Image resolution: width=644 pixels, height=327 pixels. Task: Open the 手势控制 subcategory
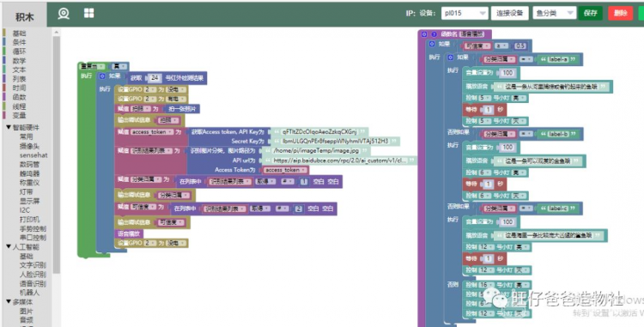(x=33, y=228)
